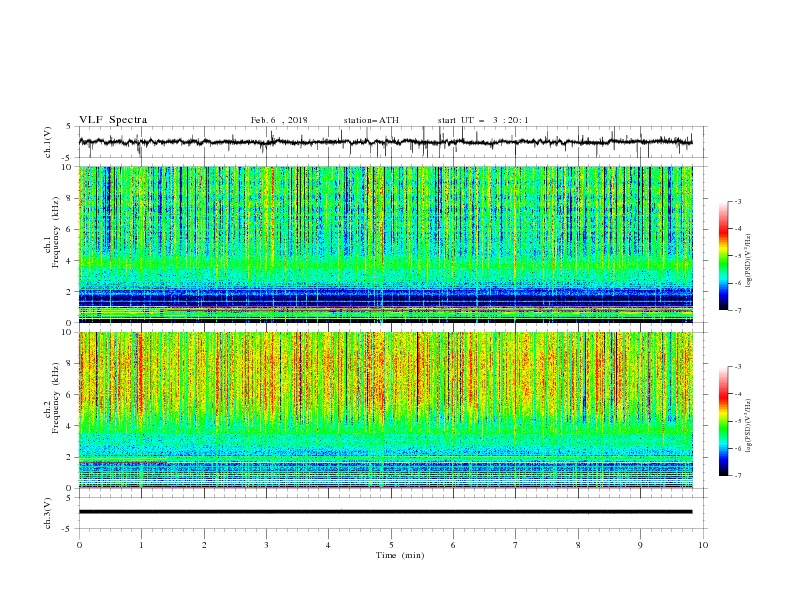The image size is (792, 612).
Task: Click time axis tick label "2"
Action: [204, 545]
